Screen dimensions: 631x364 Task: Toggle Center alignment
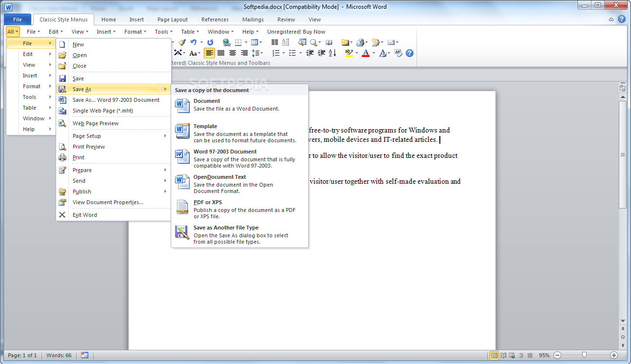233,53
